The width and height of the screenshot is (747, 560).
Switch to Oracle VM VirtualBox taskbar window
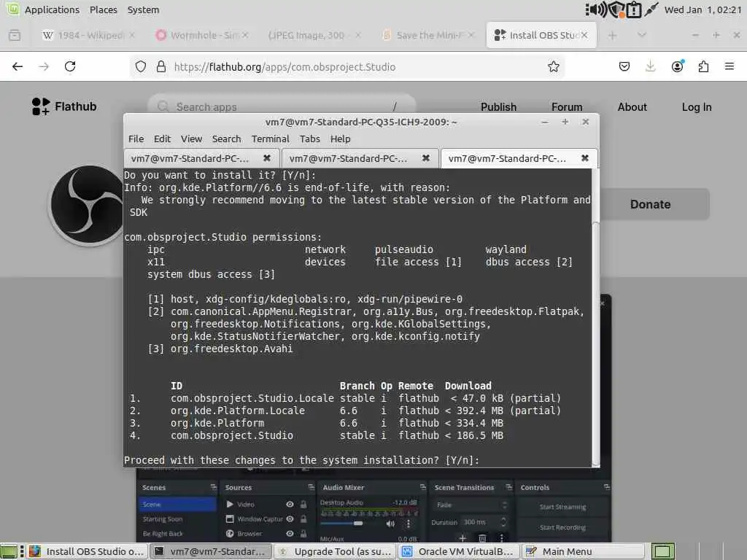460,551
